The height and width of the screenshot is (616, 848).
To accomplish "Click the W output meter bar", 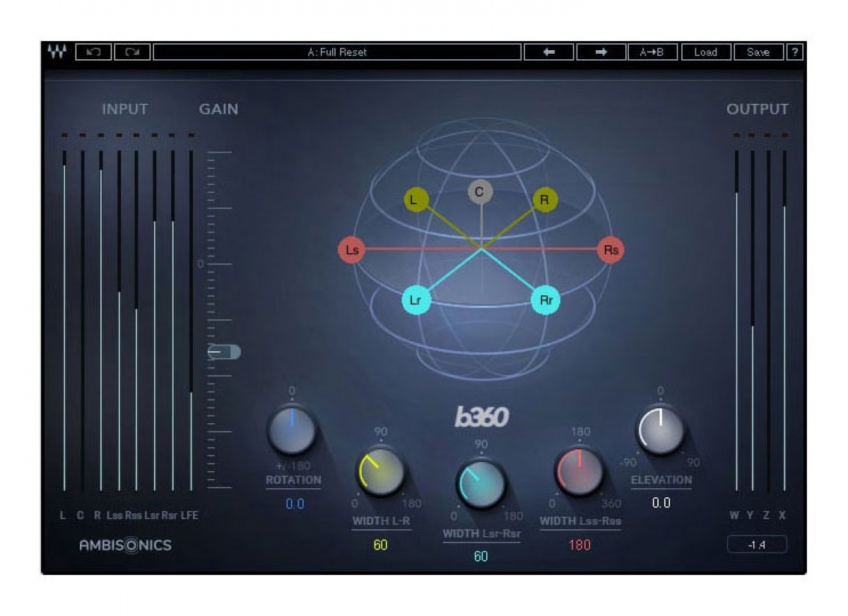I will [736, 320].
